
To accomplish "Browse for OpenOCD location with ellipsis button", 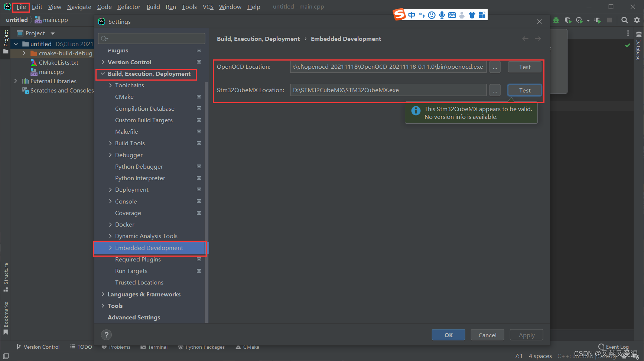I will tap(495, 67).
